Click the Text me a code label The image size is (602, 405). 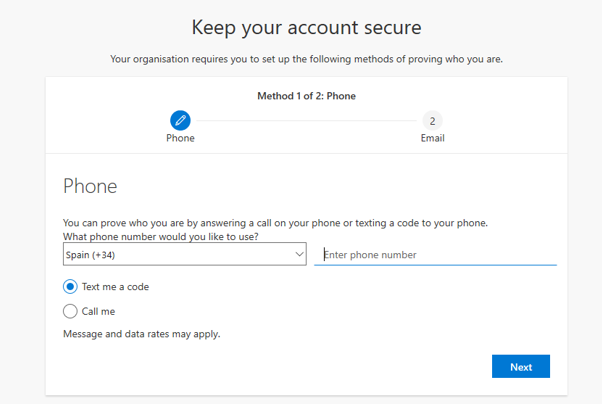point(115,287)
